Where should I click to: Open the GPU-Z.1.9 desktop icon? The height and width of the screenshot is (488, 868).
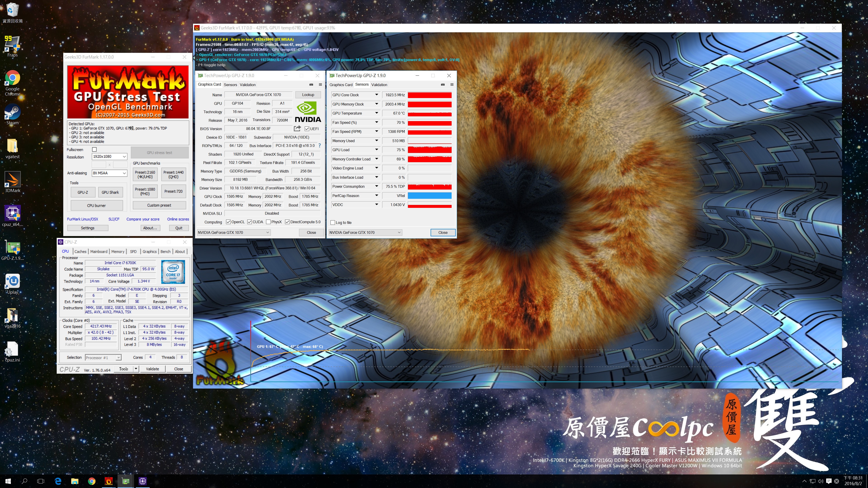click(x=12, y=250)
